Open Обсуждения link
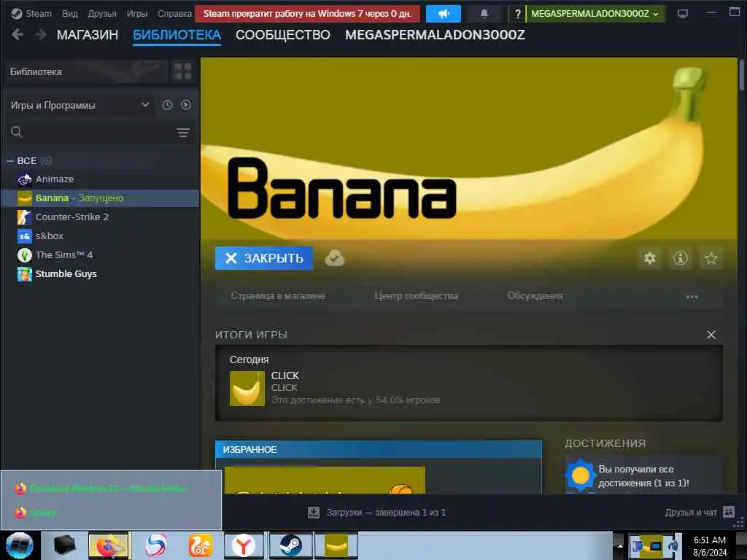The height and width of the screenshot is (560, 747). point(535,296)
